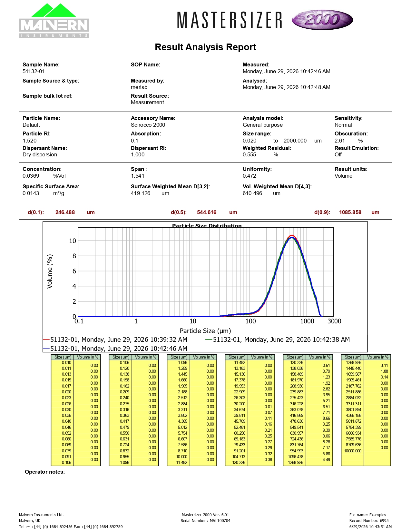Viewport: 411px width, 532px height.
Task: Click accessory name Scirocco 2000
Action: coord(148,125)
